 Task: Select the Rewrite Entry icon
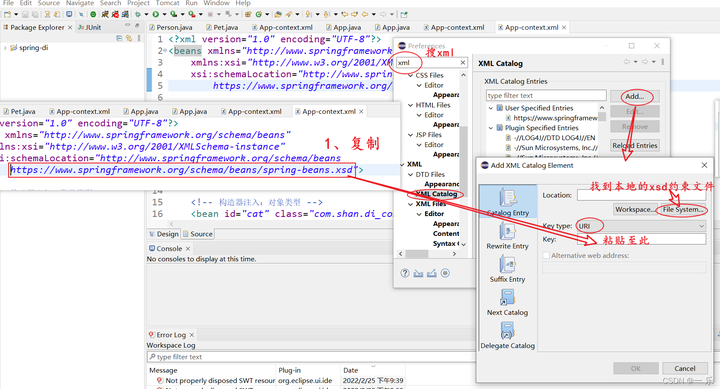click(507, 231)
